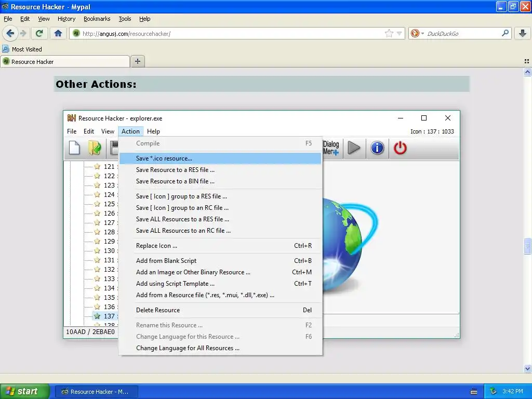Choose Delete Resource menu entry
The width and height of the screenshot is (532, 399).
coord(220,310)
